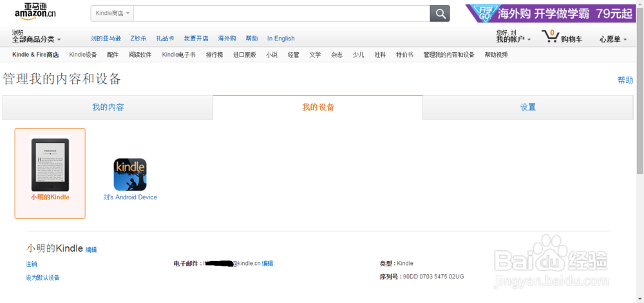The height and width of the screenshot is (303, 644).
Task: Open 特价书 category
Action: pyautogui.click(x=404, y=55)
